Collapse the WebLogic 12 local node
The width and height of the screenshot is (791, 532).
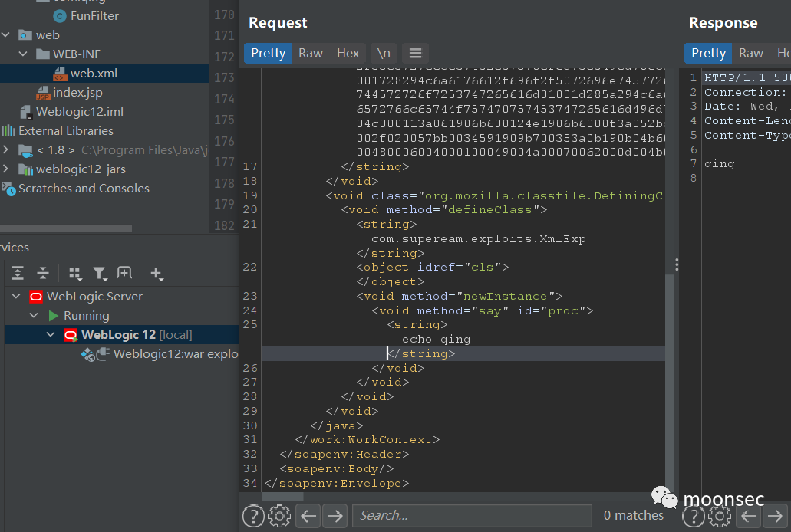tap(51, 334)
